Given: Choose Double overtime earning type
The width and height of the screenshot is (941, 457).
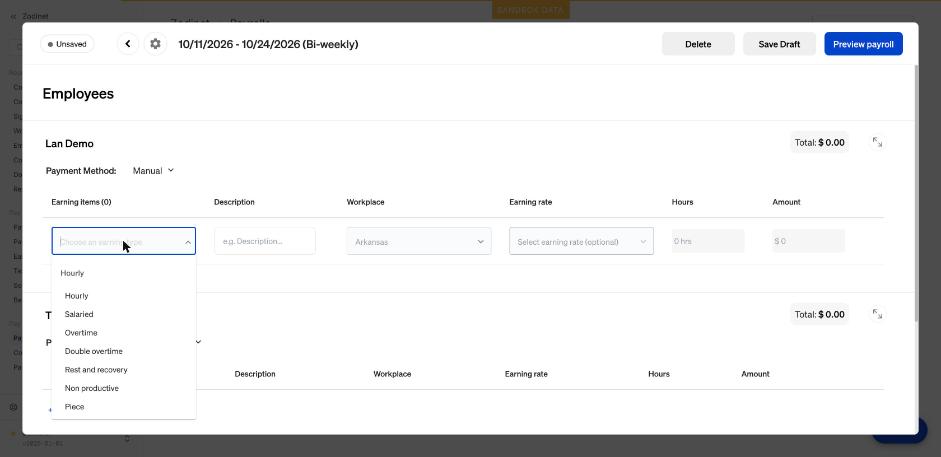Looking at the screenshot, I should 124,351.
